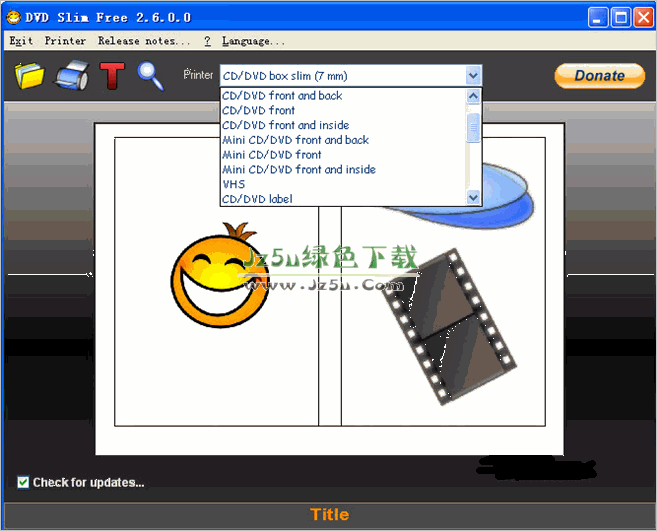Click the magnifying glass preview icon
This screenshot has height=531, width=657.
pyautogui.click(x=151, y=76)
